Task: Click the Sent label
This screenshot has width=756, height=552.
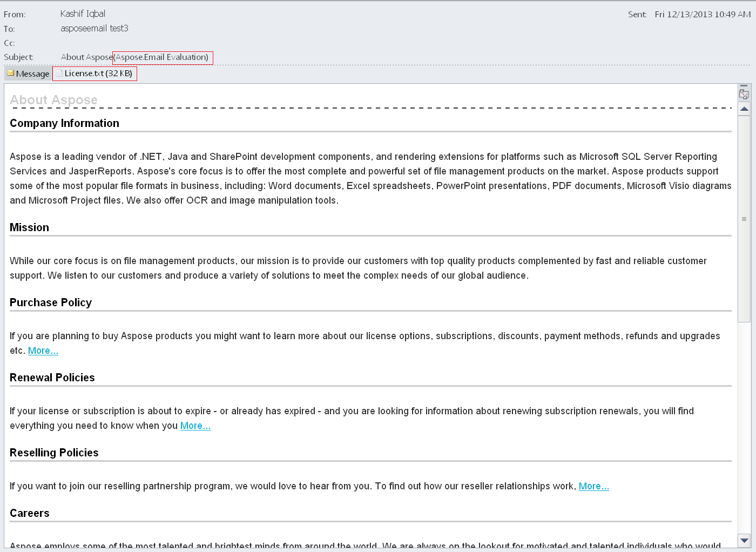Action: point(637,15)
